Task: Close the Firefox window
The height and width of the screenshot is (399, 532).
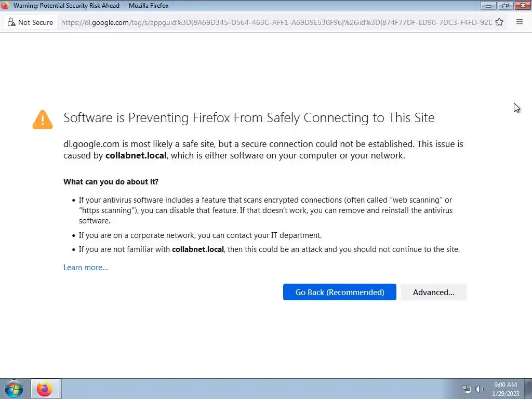Action: coord(523,5)
